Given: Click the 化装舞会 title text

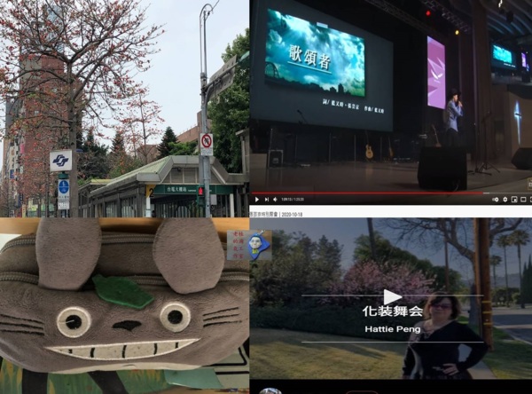Looking at the screenshot, I should pyautogui.click(x=391, y=313).
